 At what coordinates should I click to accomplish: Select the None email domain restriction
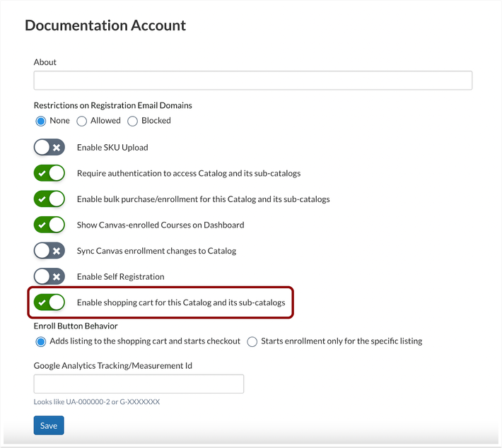41,121
